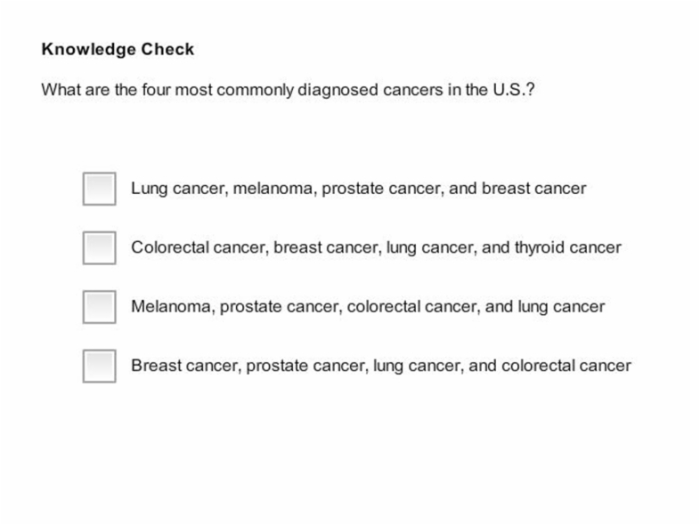Click the answer text starting with Lung cancer
Screen dimensions: 700x525
[x=358, y=188]
